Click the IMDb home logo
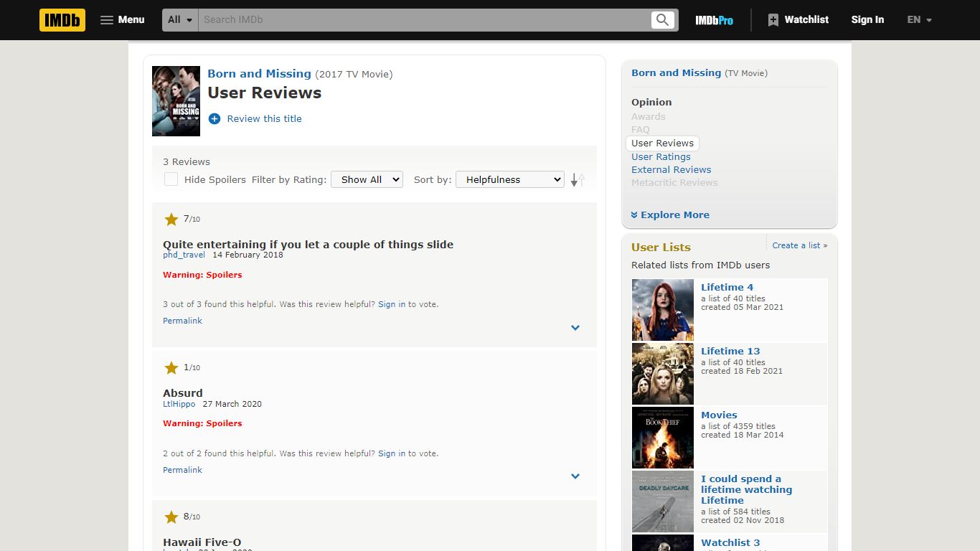Viewport: 980px width, 551px height. click(62, 20)
